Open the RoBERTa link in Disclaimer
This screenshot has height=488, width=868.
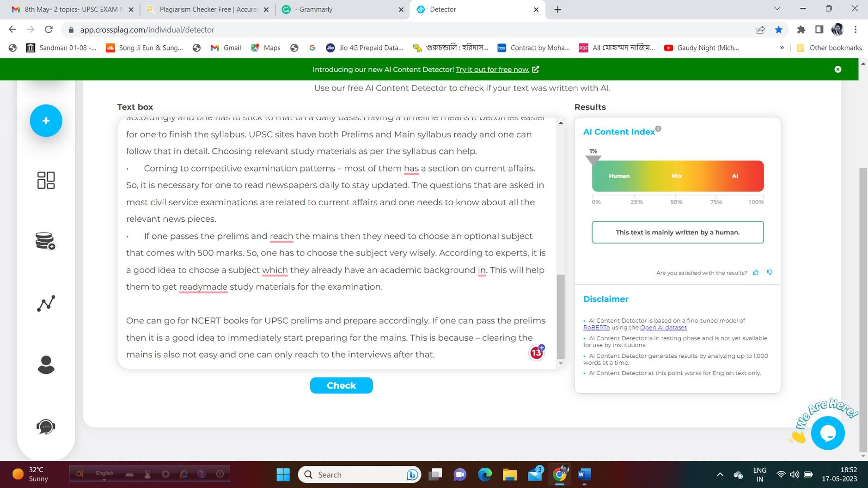click(x=596, y=327)
